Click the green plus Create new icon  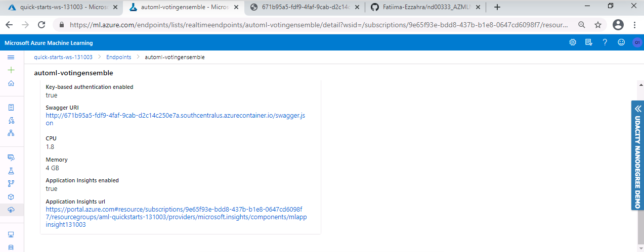coord(11,70)
